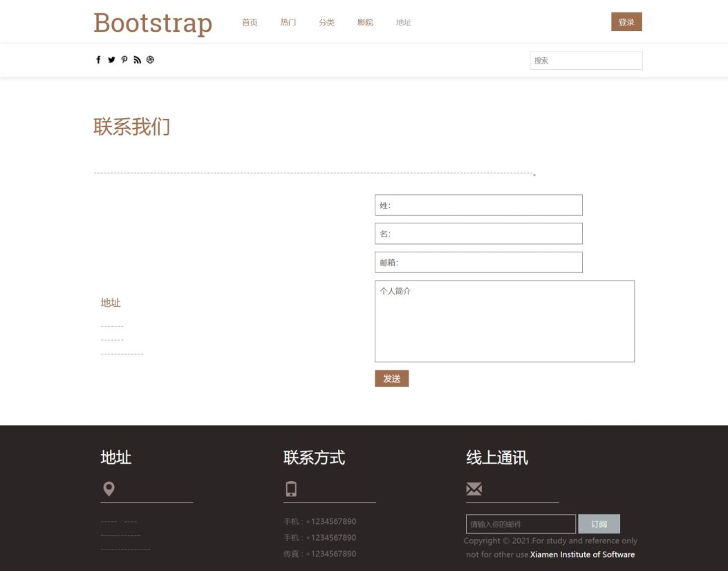Screen dimensions: 728x571
Task: Click the Twitter bird icon
Action: [x=111, y=60]
